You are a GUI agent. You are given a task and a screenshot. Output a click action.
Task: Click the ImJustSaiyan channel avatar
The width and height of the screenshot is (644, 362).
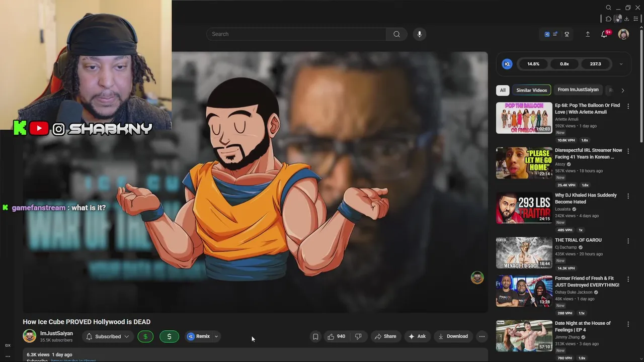pos(30,336)
